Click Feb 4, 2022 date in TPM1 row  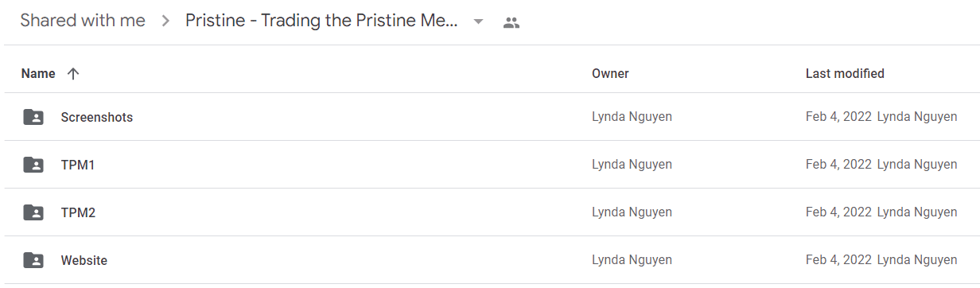(x=838, y=165)
